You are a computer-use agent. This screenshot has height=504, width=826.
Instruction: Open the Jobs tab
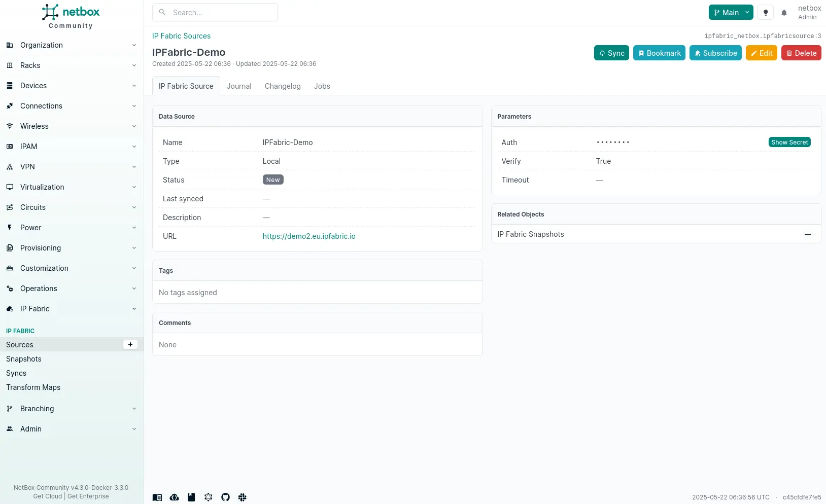click(x=322, y=86)
